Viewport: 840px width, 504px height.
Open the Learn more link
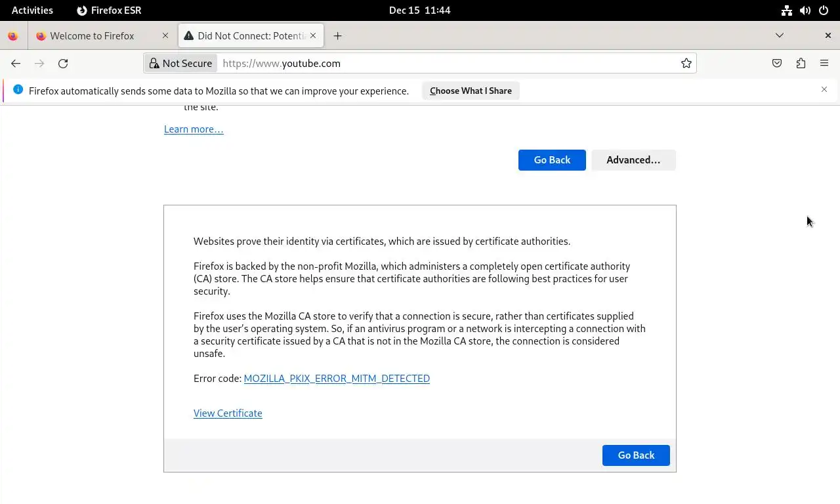(194, 129)
